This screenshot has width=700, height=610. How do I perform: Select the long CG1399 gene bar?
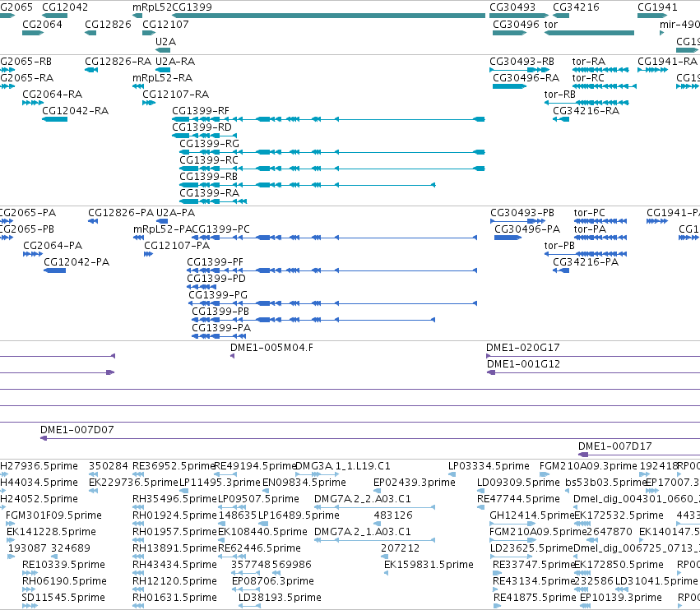coord(328,16)
